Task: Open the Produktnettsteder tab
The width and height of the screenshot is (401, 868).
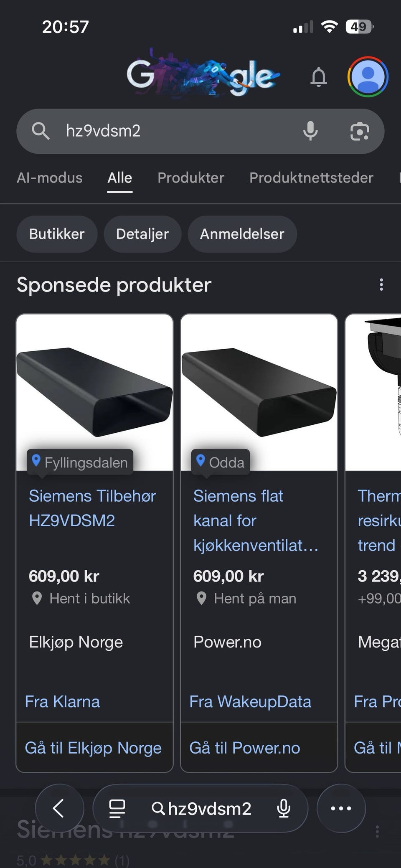Action: (311, 178)
